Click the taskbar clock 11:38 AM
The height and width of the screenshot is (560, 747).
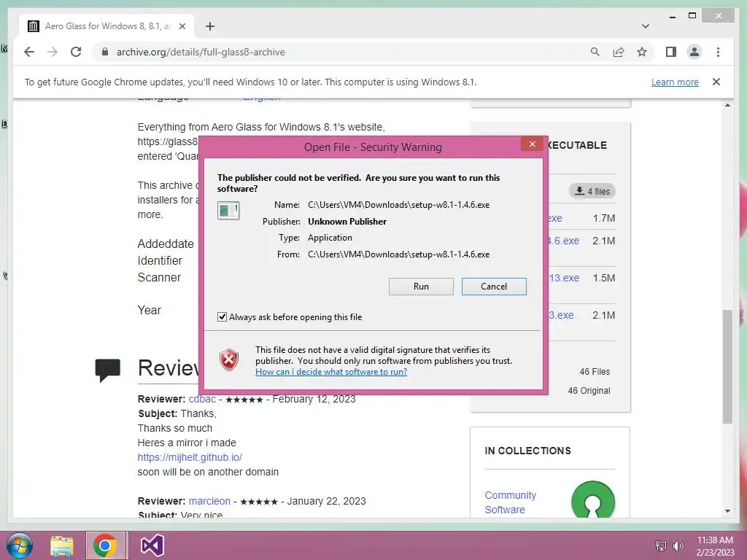pos(715,540)
